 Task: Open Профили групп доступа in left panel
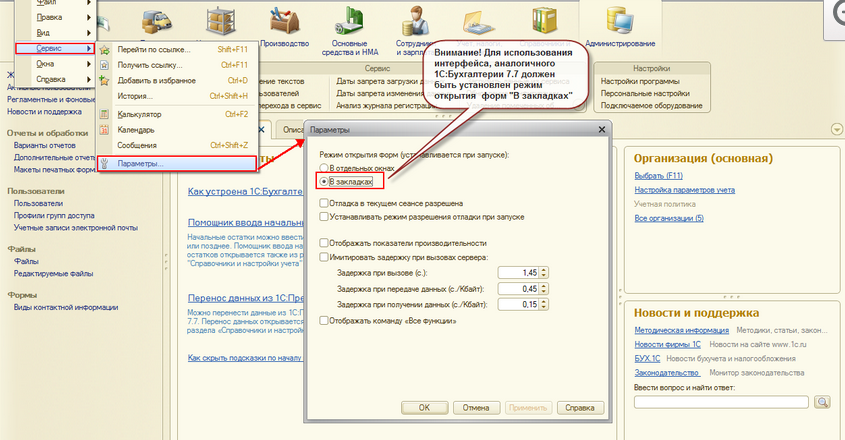coord(54,215)
